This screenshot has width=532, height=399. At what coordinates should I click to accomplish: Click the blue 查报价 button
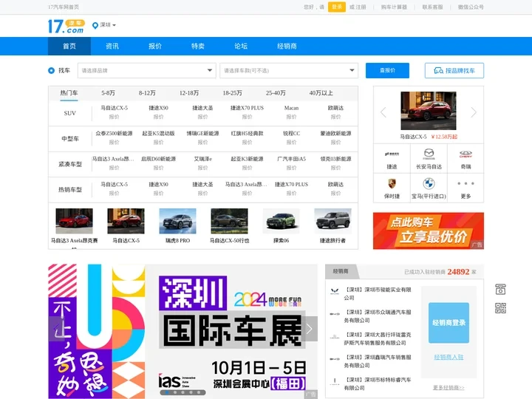coord(387,71)
